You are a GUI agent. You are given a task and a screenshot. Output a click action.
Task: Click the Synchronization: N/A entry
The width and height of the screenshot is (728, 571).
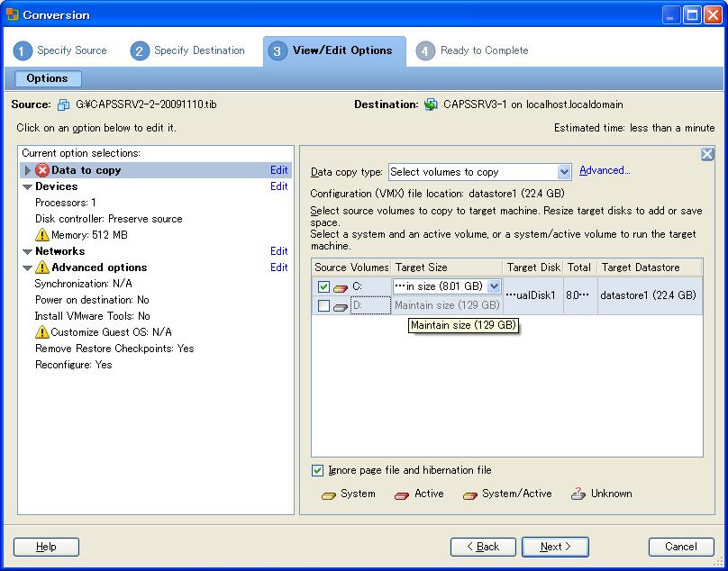(x=84, y=284)
